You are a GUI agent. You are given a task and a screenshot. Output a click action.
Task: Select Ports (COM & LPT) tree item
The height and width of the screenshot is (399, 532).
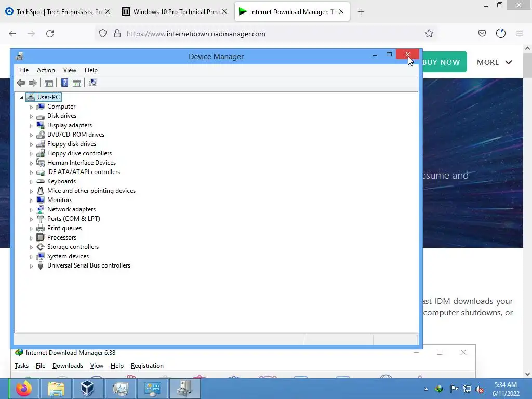(x=74, y=219)
